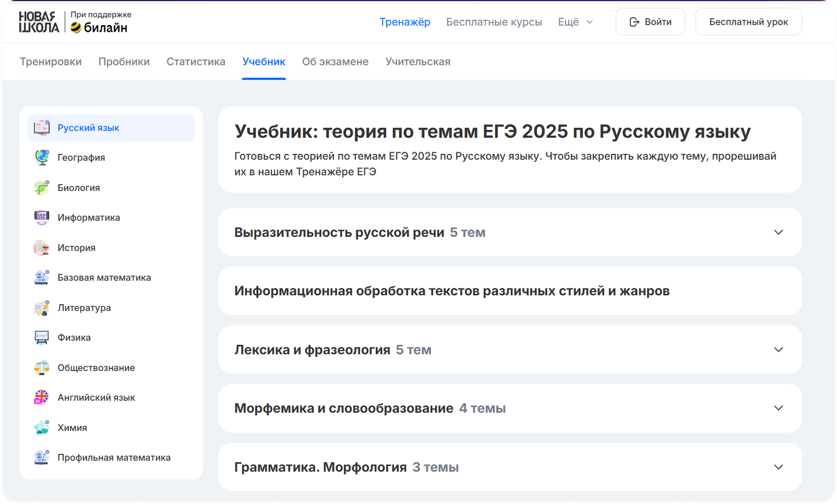Click the login arrow icon in Войти
The height and width of the screenshot is (504, 837).
pyautogui.click(x=635, y=22)
